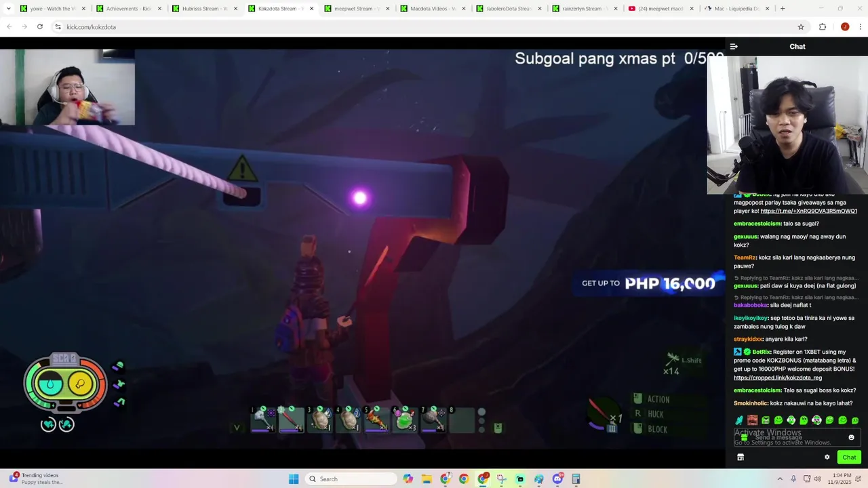The height and width of the screenshot is (488, 868).
Task: Send message with the green Chat button
Action: (849, 457)
